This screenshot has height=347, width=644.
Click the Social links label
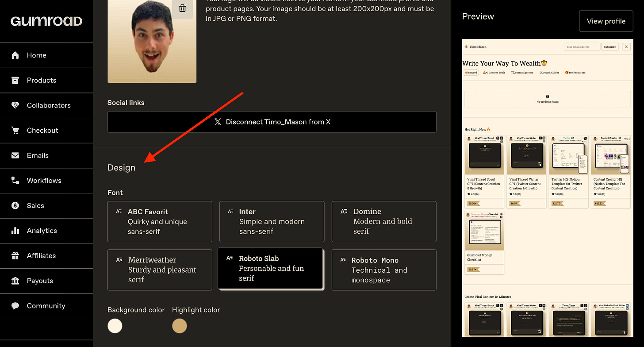coord(126,103)
